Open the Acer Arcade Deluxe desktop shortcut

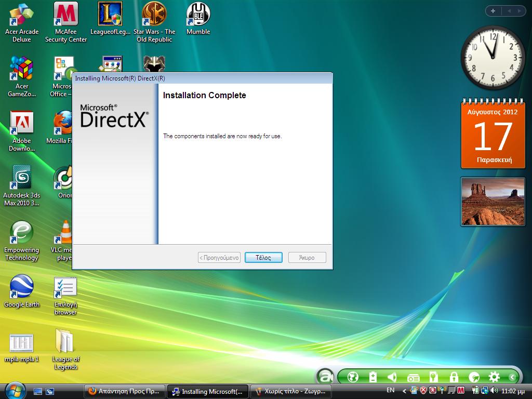[x=22, y=23]
